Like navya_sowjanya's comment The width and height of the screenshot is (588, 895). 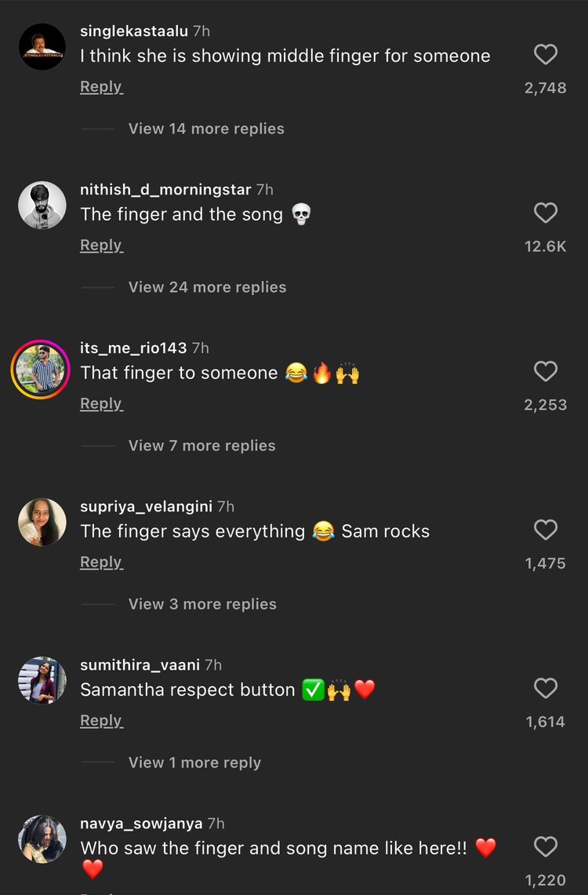pyautogui.click(x=546, y=846)
